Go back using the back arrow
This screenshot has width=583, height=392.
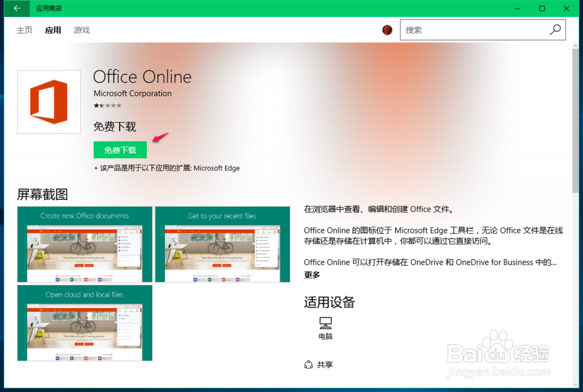tap(17, 8)
